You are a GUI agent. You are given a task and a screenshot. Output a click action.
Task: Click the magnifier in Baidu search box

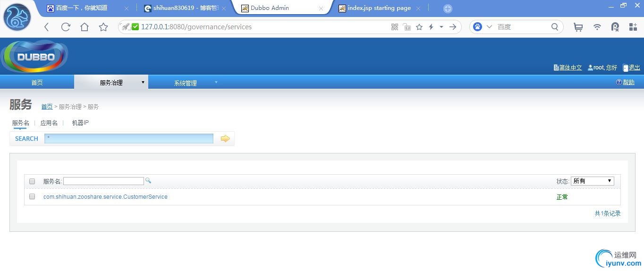pyautogui.click(x=555, y=27)
